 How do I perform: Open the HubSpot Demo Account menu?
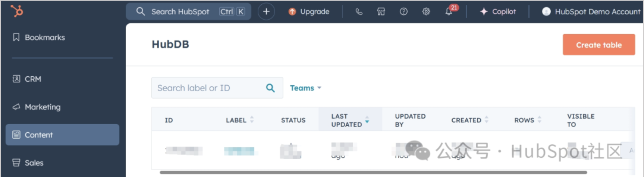(591, 12)
